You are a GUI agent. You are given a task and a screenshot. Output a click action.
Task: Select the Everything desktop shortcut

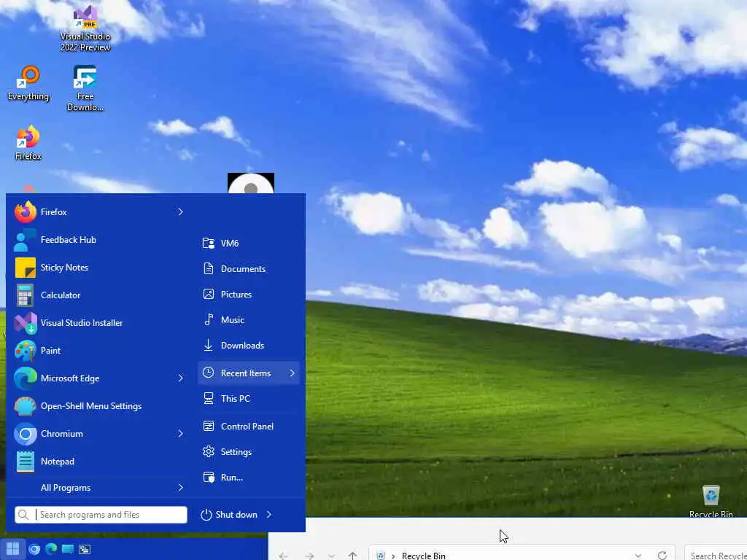pyautogui.click(x=28, y=83)
